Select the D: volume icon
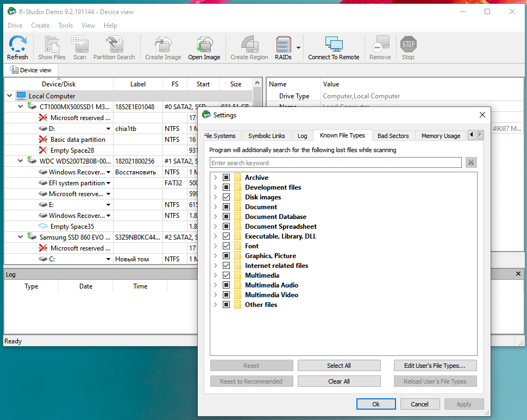 click(43, 128)
